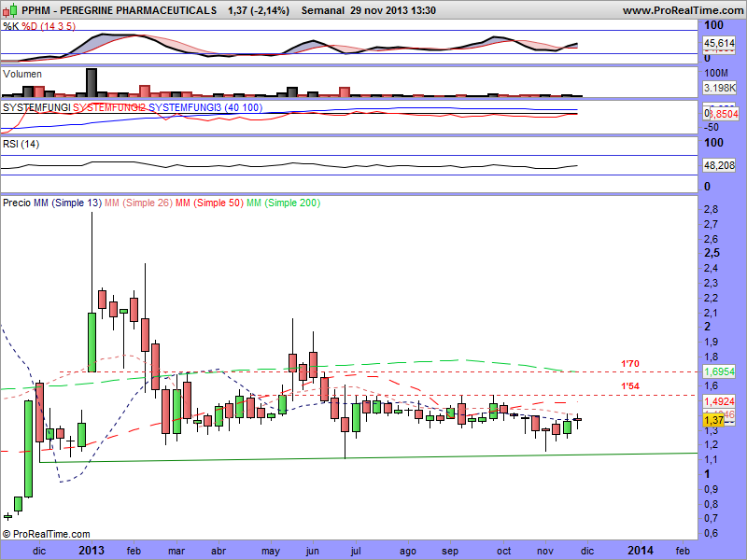Click the 1,37 (-2,14%) quote value

tap(259, 10)
